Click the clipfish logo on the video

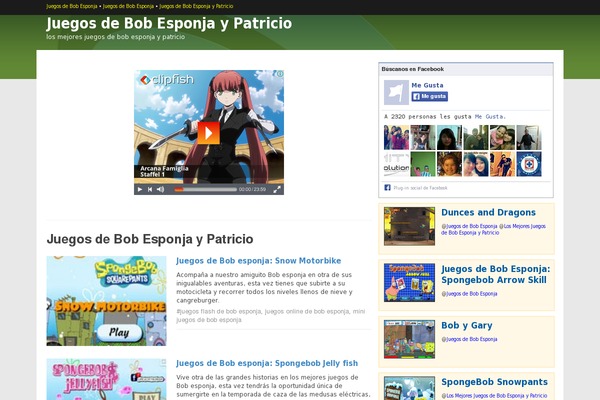(x=167, y=80)
